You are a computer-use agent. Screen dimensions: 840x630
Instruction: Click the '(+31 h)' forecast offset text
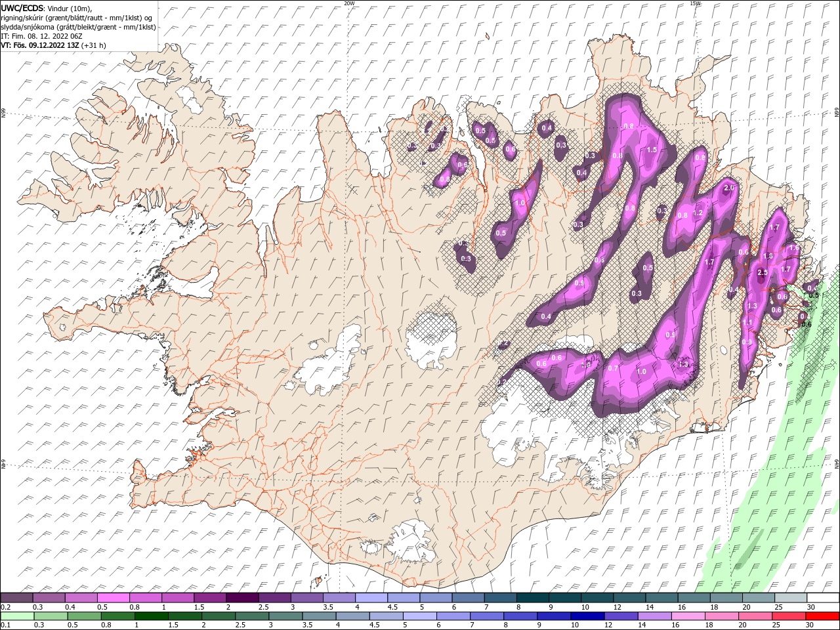tap(94, 45)
